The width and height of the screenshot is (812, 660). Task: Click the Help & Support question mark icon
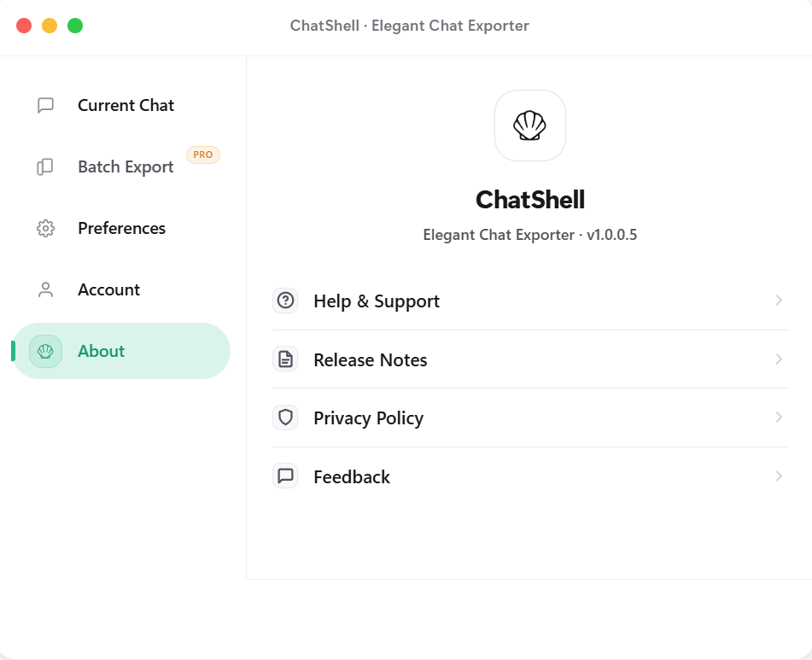[x=285, y=301]
